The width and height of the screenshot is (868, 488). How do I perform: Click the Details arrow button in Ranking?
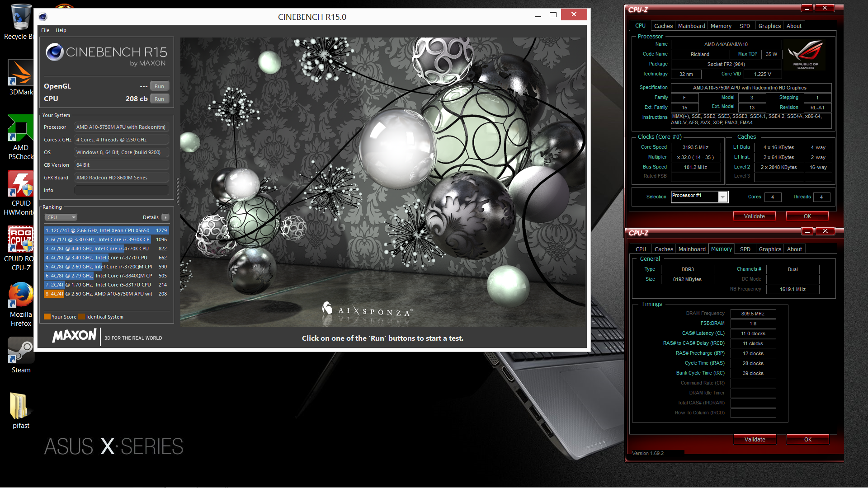tap(165, 217)
